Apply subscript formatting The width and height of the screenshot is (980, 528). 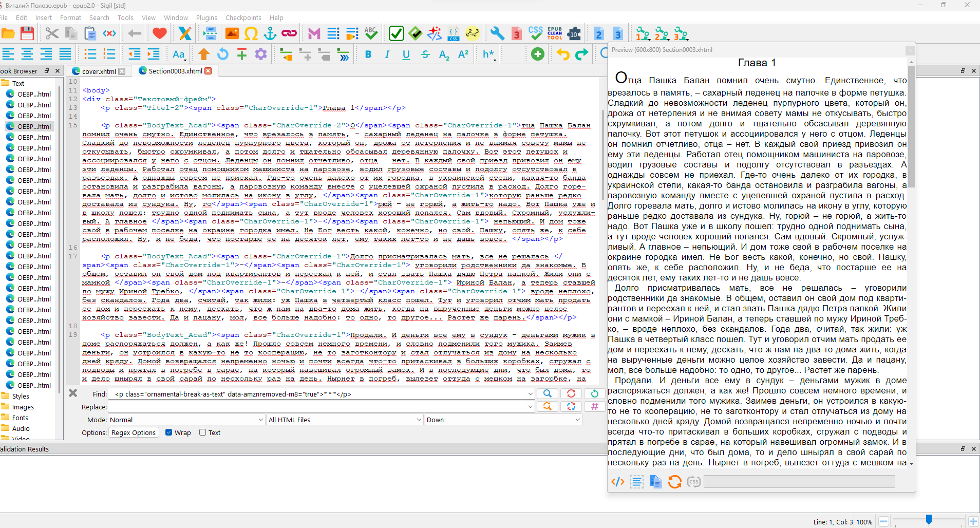444,54
